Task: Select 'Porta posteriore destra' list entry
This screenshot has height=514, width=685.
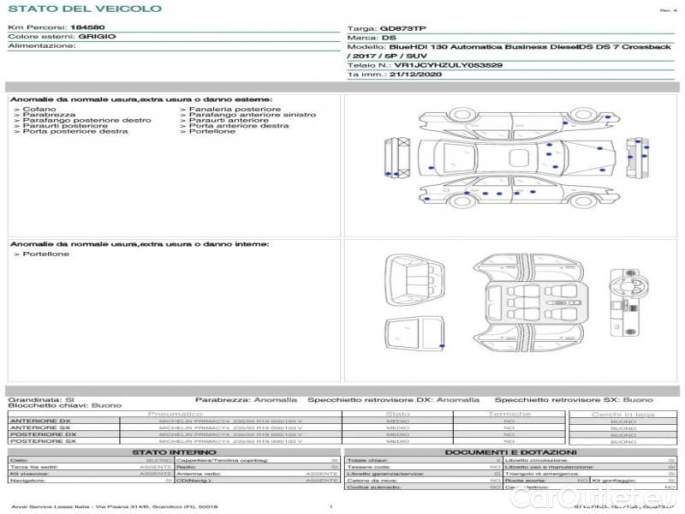Action: (75, 131)
